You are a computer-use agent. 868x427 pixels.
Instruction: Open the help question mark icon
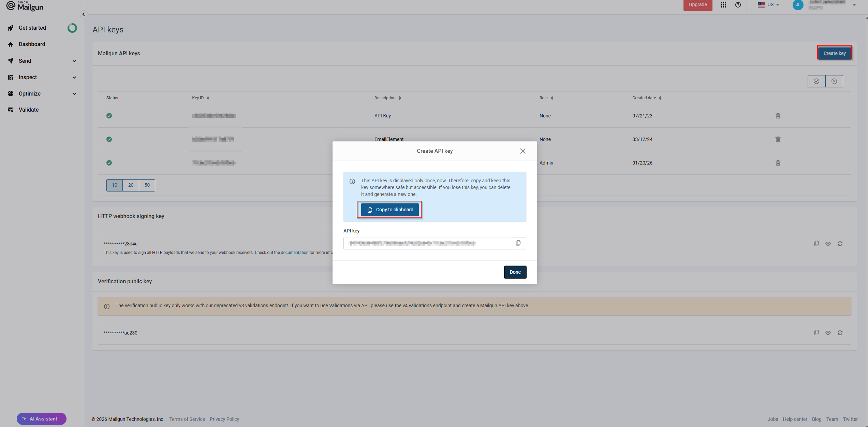pyautogui.click(x=738, y=5)
